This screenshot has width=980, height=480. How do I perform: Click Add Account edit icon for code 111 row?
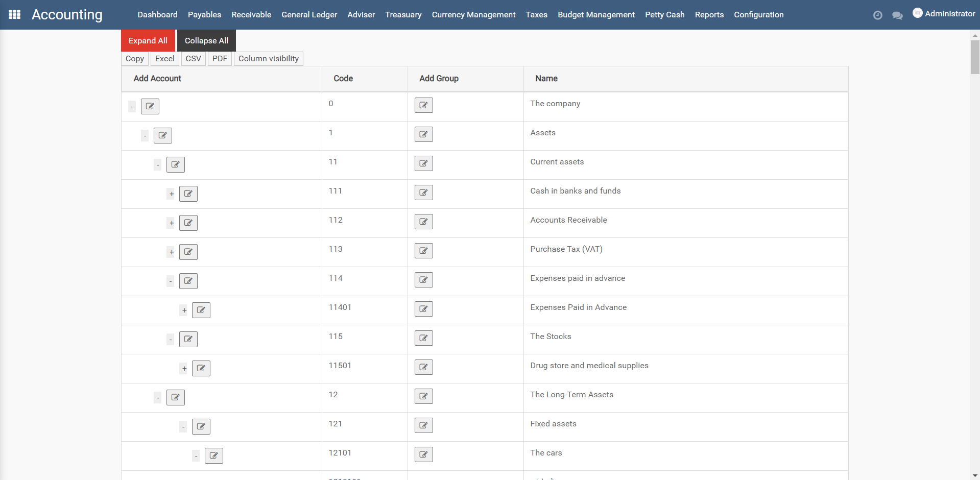188,194
